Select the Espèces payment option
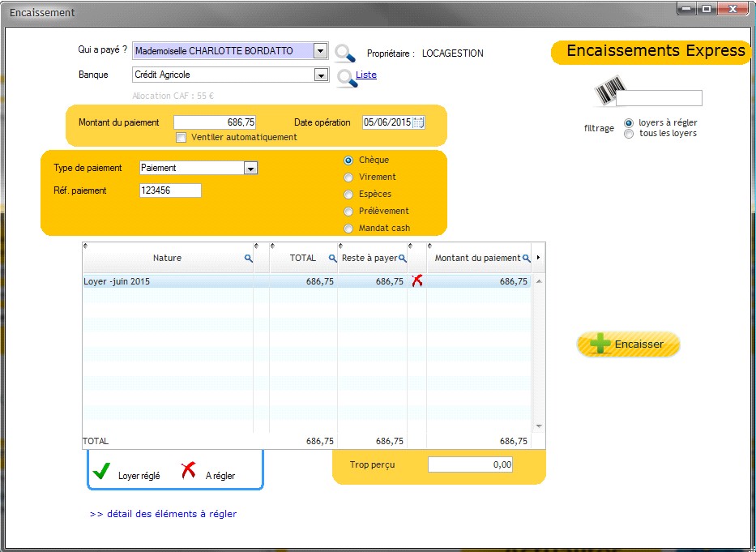756x552 pixels. [x=348, y=195]
